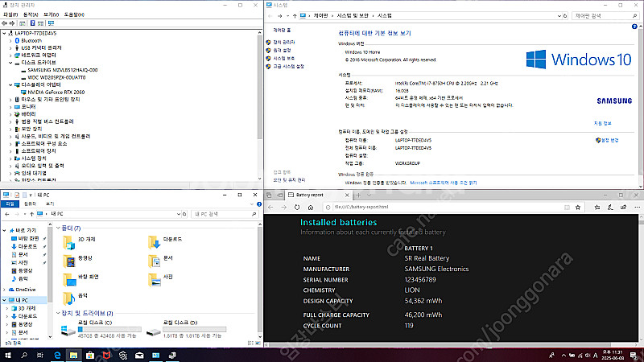Expand Bluetooth node in Device Manager

point(10,41)
